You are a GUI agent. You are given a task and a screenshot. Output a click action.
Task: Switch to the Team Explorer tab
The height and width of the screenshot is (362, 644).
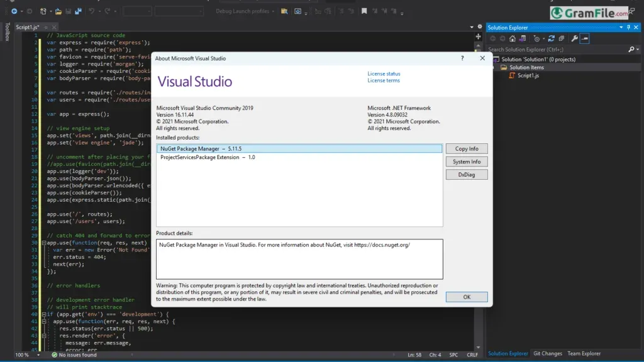[x=584, y=353]
